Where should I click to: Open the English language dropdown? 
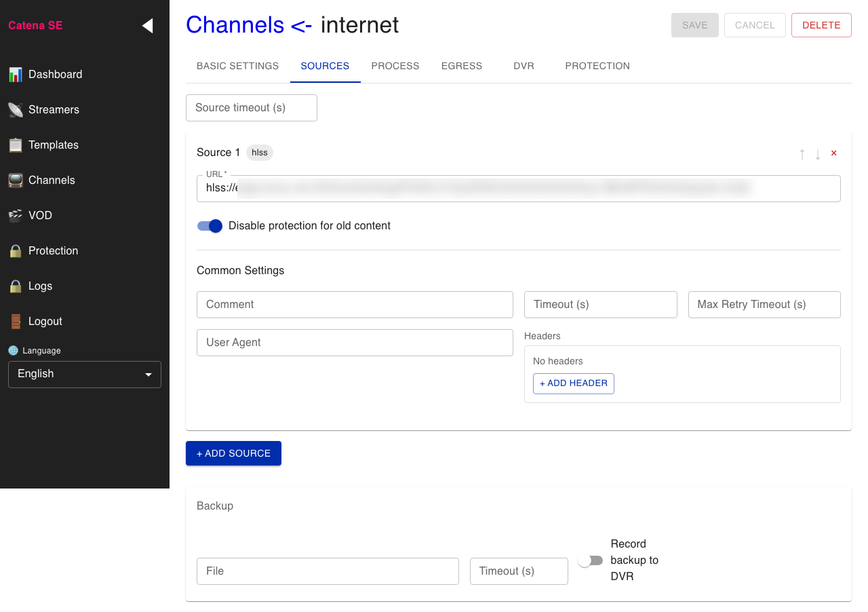[x=84, y=374]
